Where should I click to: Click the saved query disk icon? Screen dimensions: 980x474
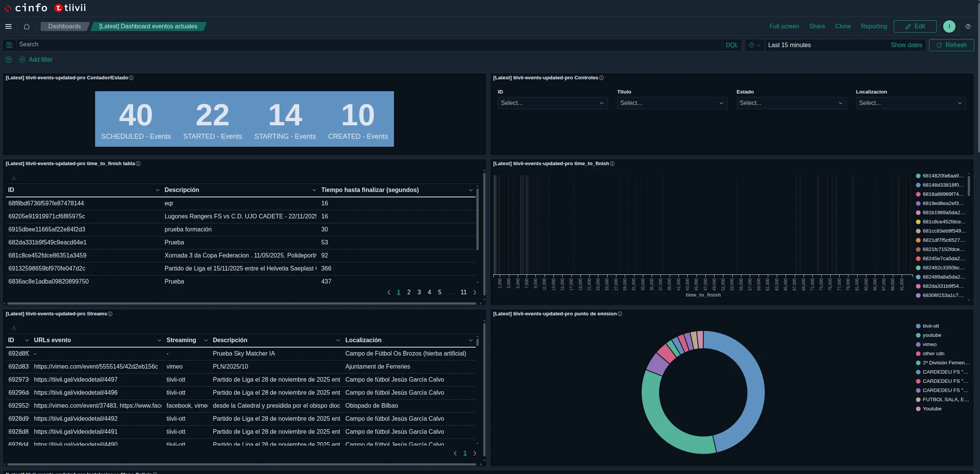coord(9,45)
